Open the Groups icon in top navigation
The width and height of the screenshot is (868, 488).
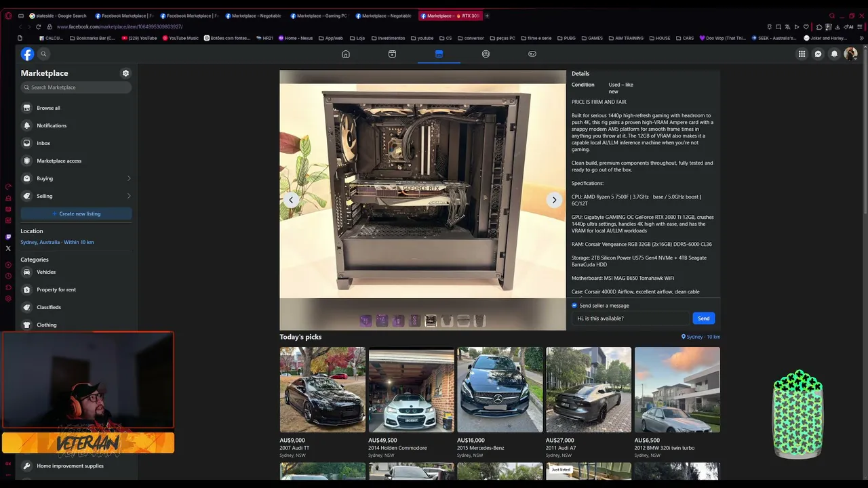pyautogui.click(x=486, y=54)
